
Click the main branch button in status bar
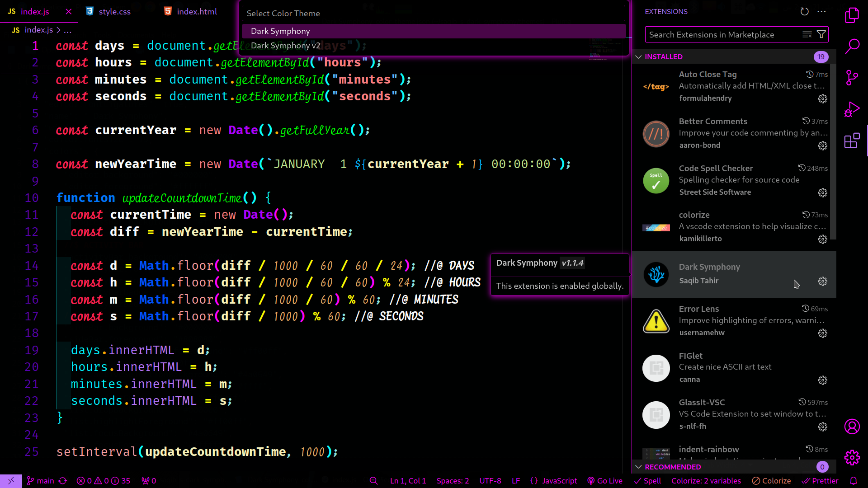pos(41,481)
